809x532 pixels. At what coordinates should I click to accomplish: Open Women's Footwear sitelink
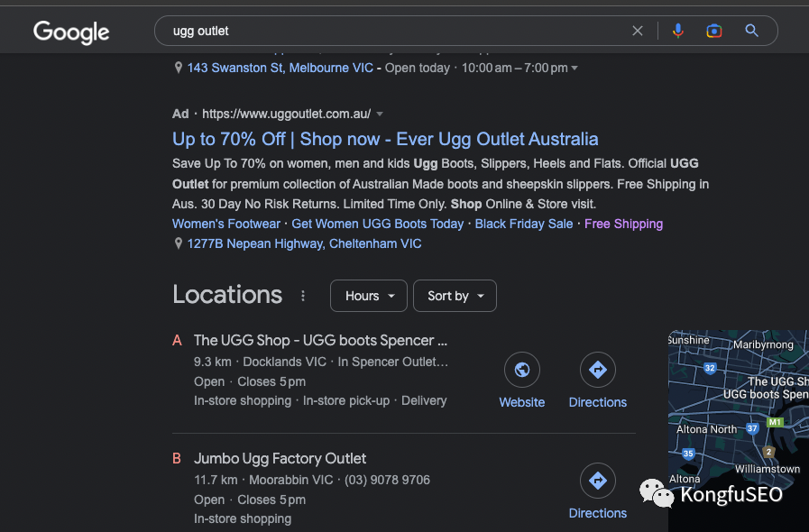point(226,224)
